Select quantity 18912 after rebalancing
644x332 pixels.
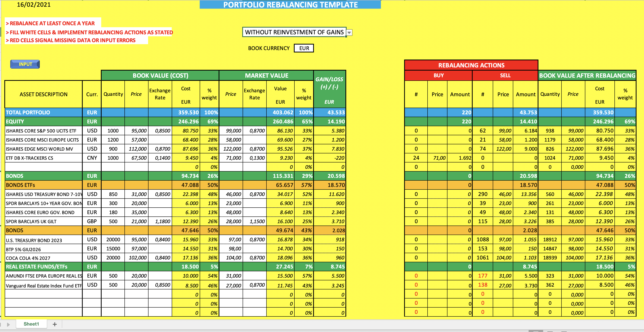[550, 240]
